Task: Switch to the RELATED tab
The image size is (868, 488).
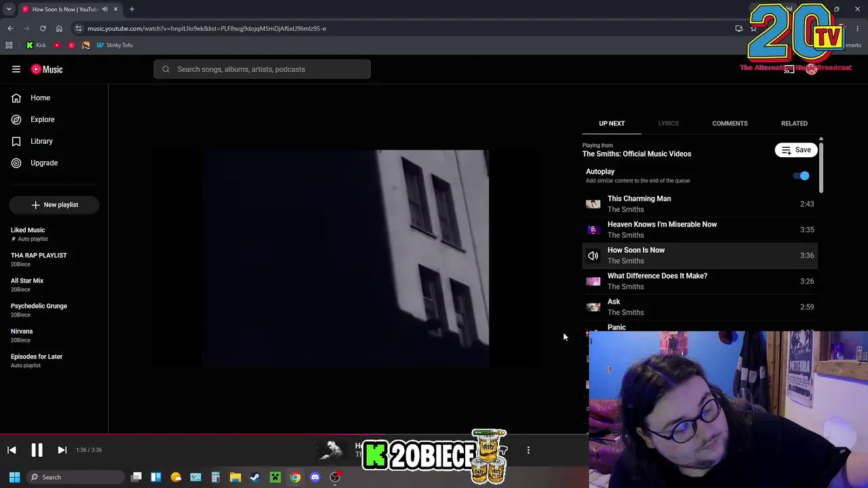Action: (794, 123)
